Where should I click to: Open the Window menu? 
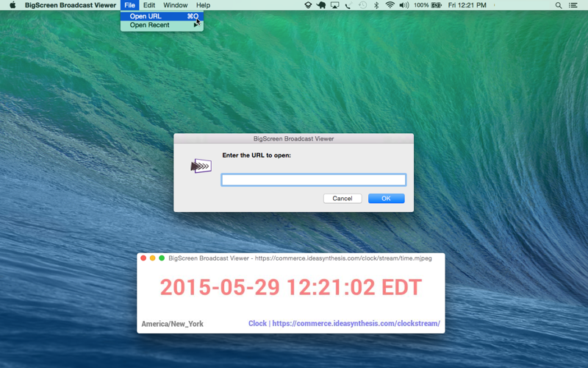(176, 5)
